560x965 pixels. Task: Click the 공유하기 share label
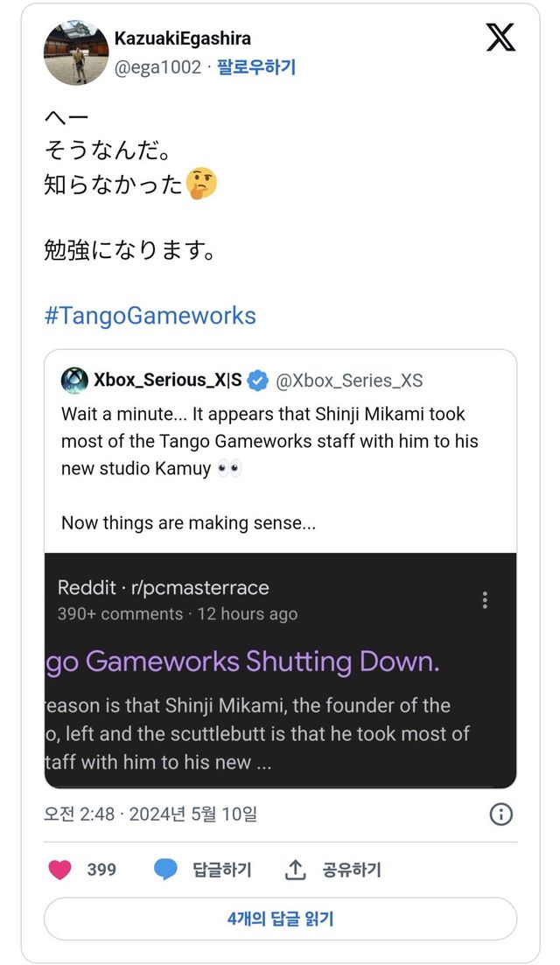click(352, 870)
